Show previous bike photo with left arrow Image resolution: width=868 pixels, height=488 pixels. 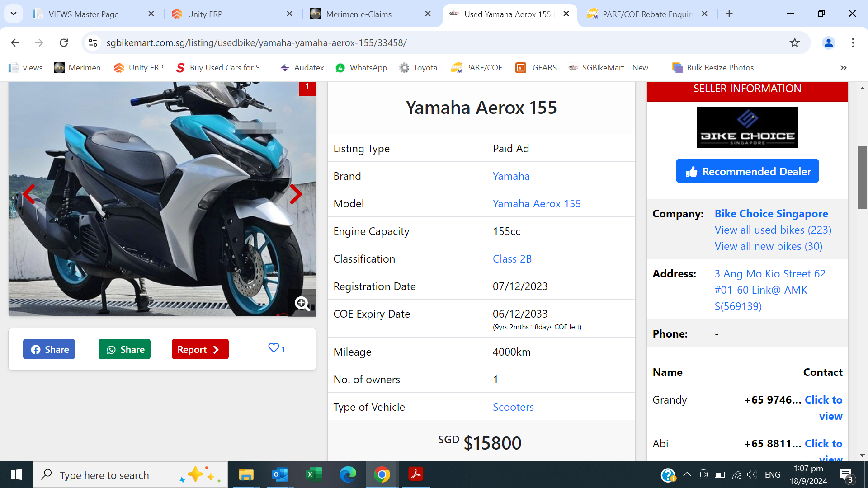[x=29, y=194]
